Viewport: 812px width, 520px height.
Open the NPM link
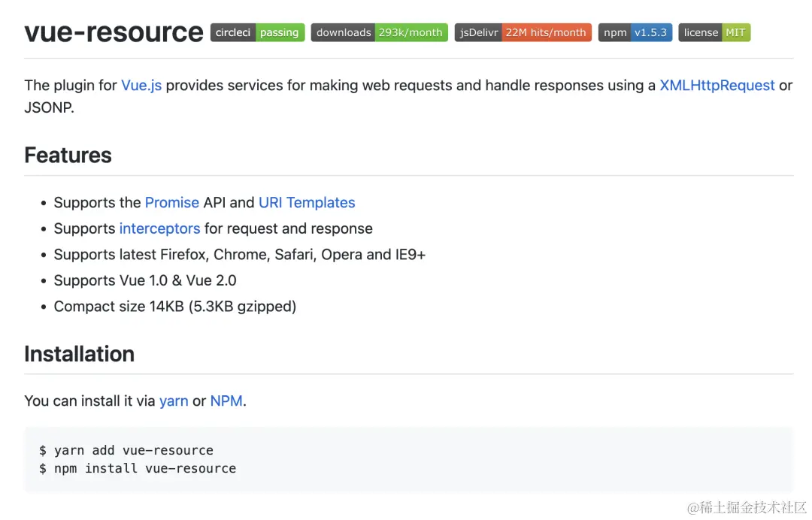pyautogui.click(x=226, y=401)
